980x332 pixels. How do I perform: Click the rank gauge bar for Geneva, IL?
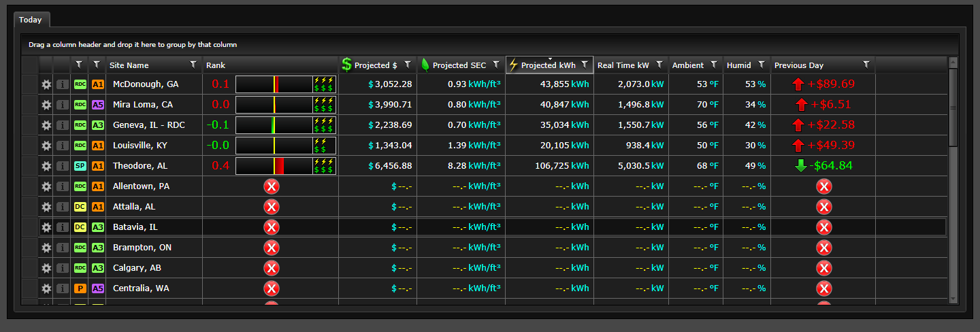[274, 125]
